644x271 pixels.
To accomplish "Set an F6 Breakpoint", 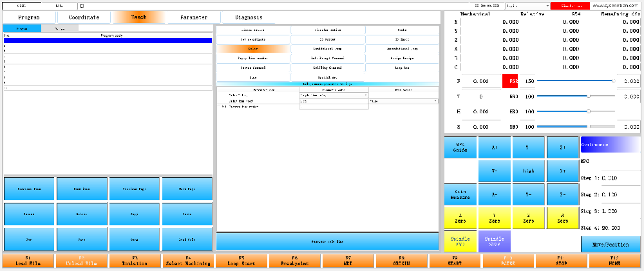I will (295, 261).
